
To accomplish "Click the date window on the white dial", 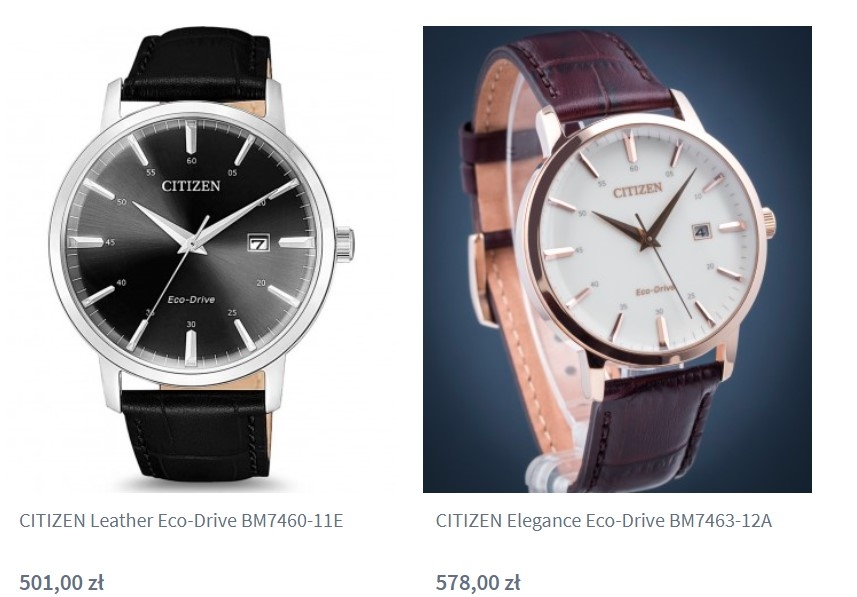I will click(x=701, y=231).
